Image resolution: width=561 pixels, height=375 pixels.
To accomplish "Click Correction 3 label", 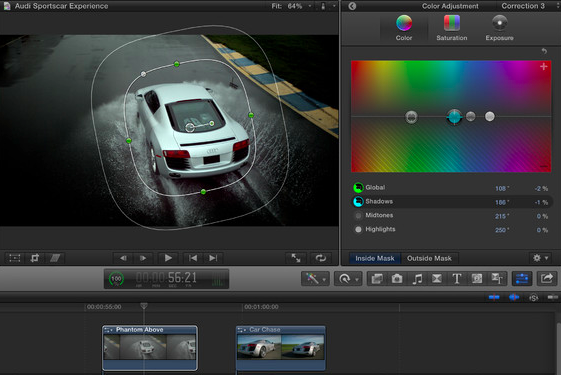I will [523, 6].
